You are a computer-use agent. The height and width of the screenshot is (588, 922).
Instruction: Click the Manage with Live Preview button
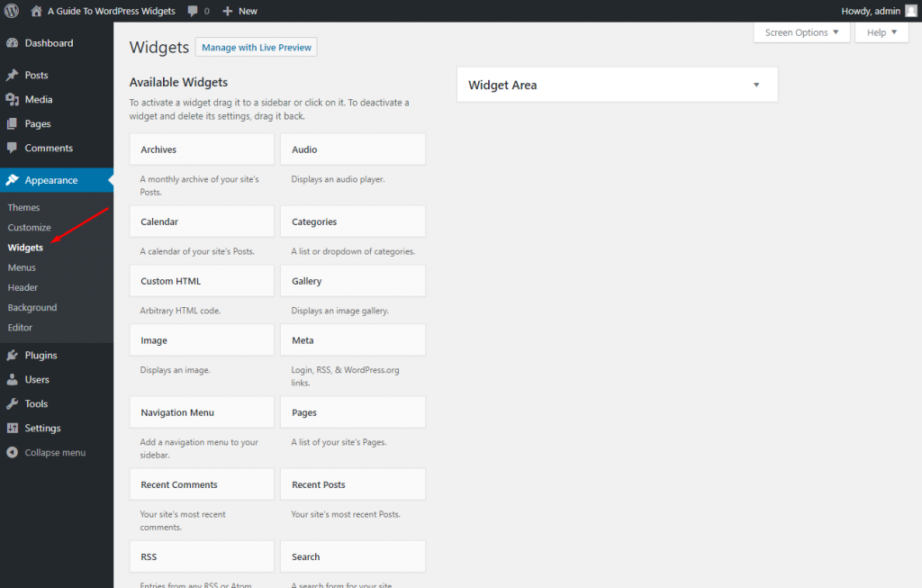pos(256,47)
